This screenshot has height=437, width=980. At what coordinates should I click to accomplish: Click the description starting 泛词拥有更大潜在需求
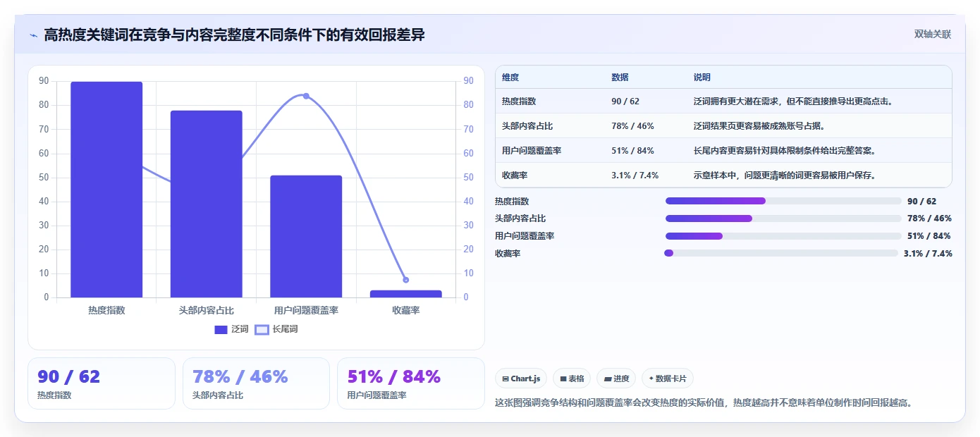[794, 101]
